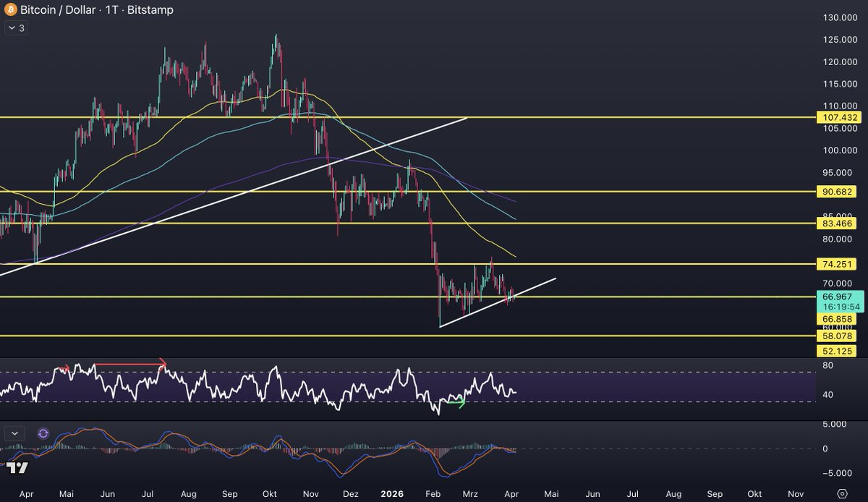Image resolution: width=868 pixels, height=502 pixels.
Task: Click the Mrz label on time axis
Action: (470, 493)
